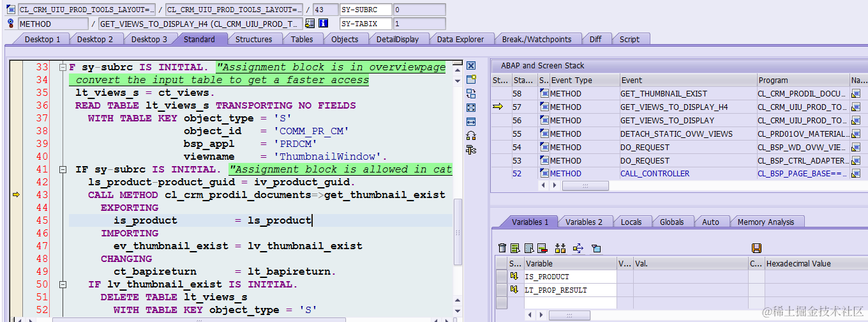Click method icon in stack row 58
Image resolution: width=868 pixels, height=322 pixels.
tap(544, 93)
